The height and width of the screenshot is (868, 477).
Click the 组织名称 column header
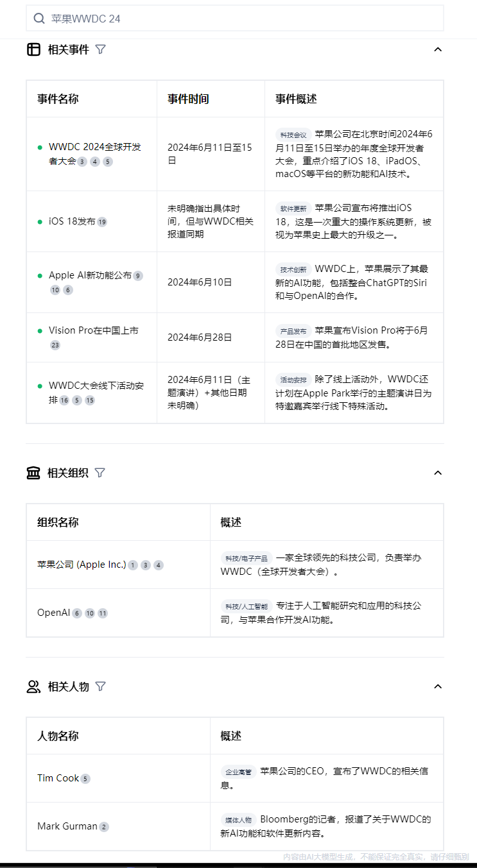coord(58,522)
